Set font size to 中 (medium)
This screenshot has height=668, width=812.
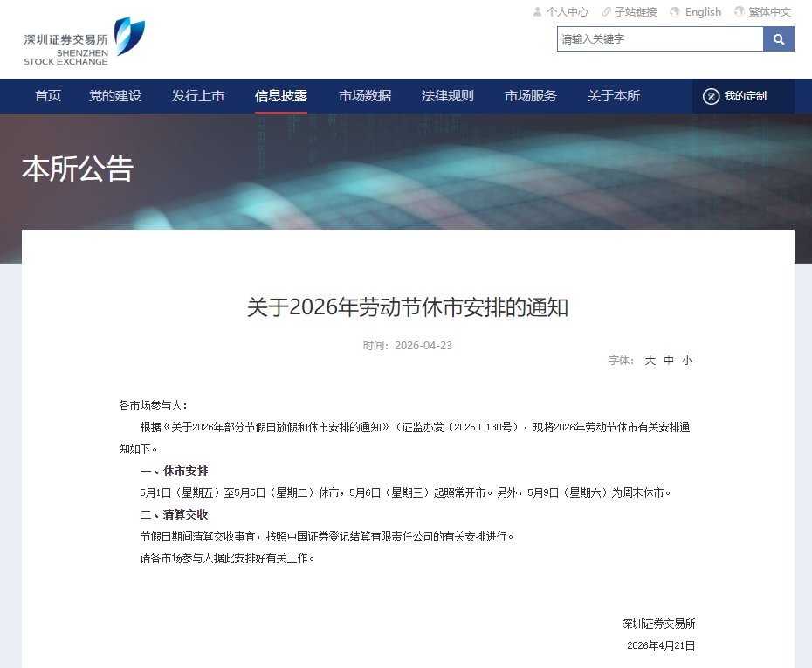[x=669, y=361]
